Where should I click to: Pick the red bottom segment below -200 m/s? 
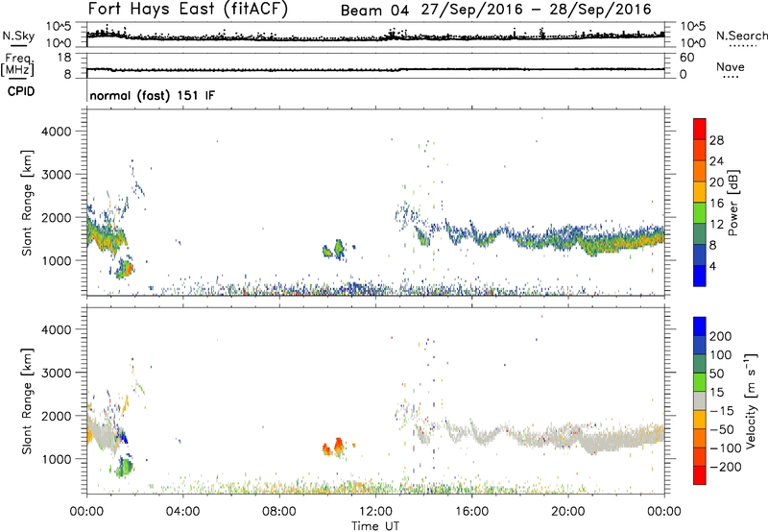[700, 475]
